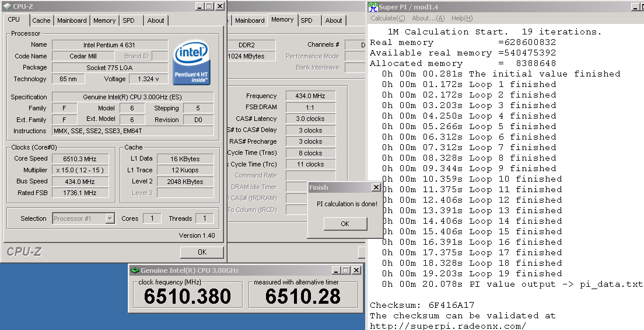Viewport: 644px width, 330px height.
Task: Click SPD tab in the back CPU-Z window
Action: [x=306, y=20]
